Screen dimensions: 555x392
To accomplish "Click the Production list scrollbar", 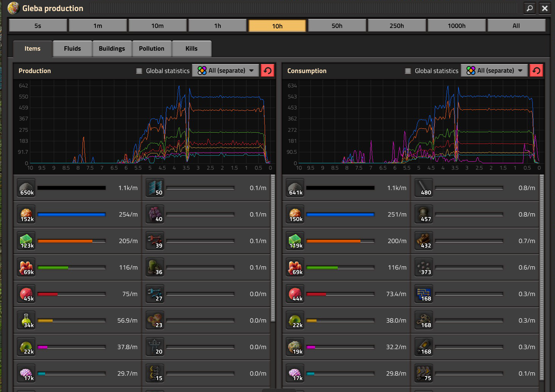I will click(x=273, y=248).
